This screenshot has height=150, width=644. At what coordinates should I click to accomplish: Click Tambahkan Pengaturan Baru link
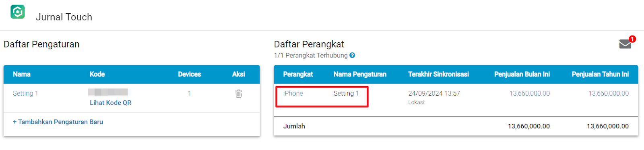click(58, 122)
